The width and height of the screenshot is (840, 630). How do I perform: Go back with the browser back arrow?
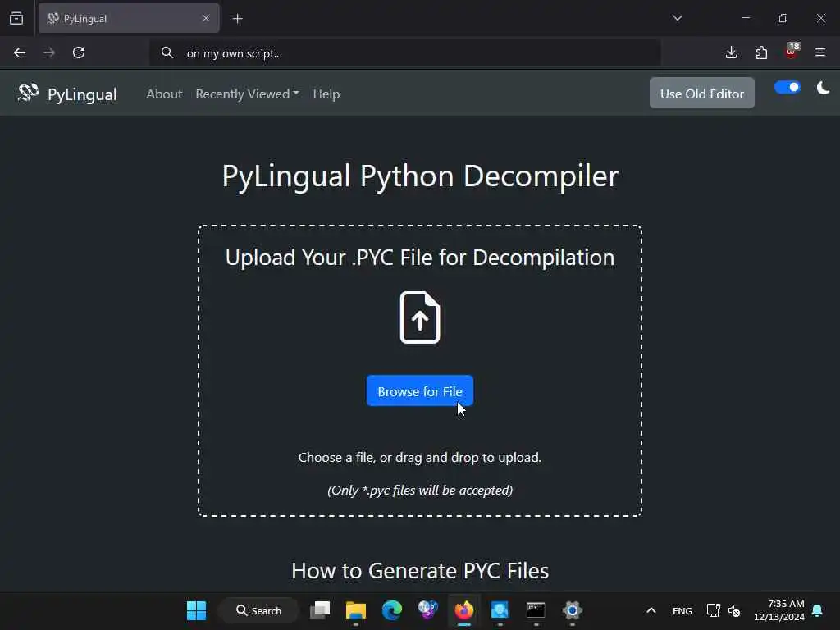coord(20,52)
